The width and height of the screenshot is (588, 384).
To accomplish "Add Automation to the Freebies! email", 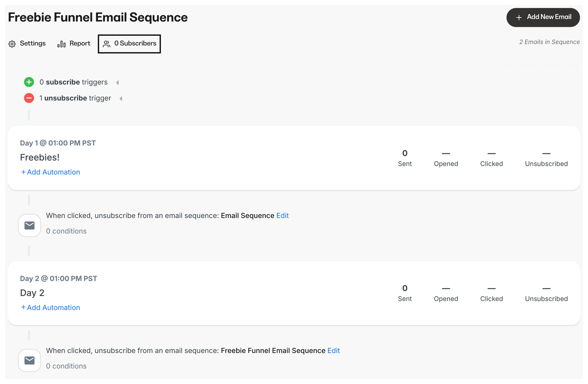I will click(x=50, y=172).
